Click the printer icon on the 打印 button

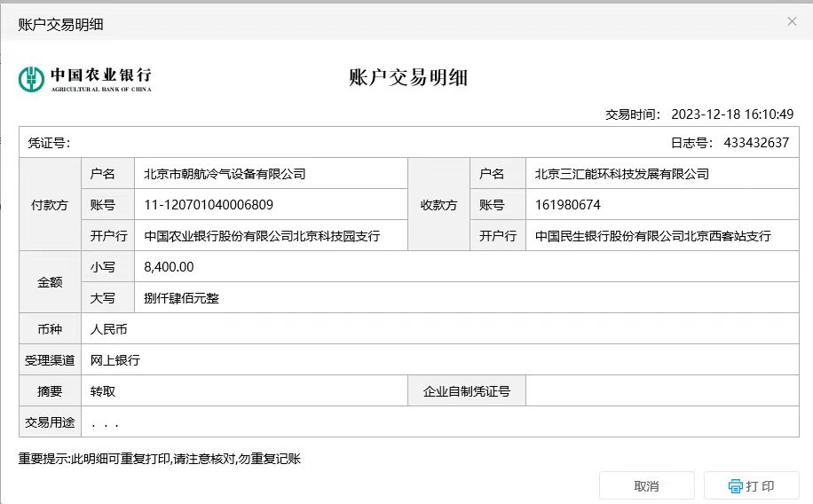point(735,486)
